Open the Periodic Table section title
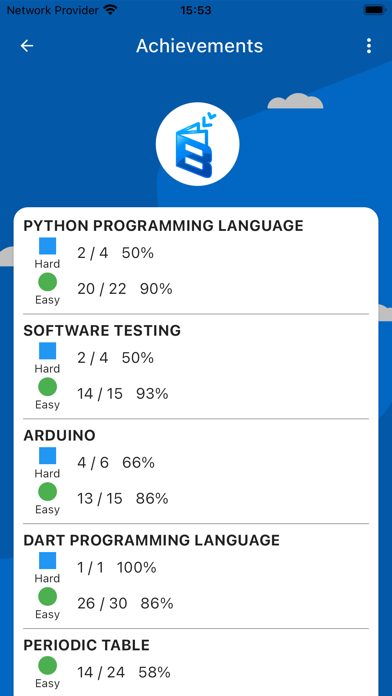The width and height of the screenshot is (392, 696). (87, 645)
